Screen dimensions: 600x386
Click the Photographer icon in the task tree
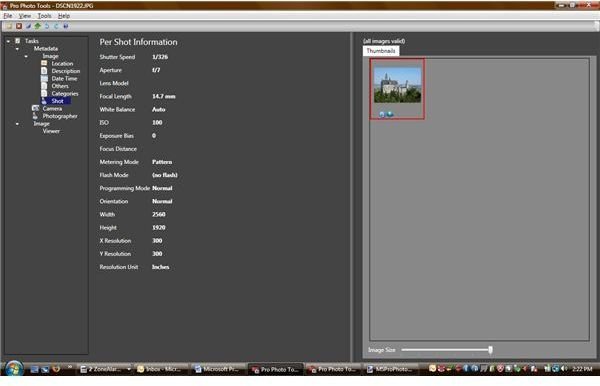click(35, 116)
